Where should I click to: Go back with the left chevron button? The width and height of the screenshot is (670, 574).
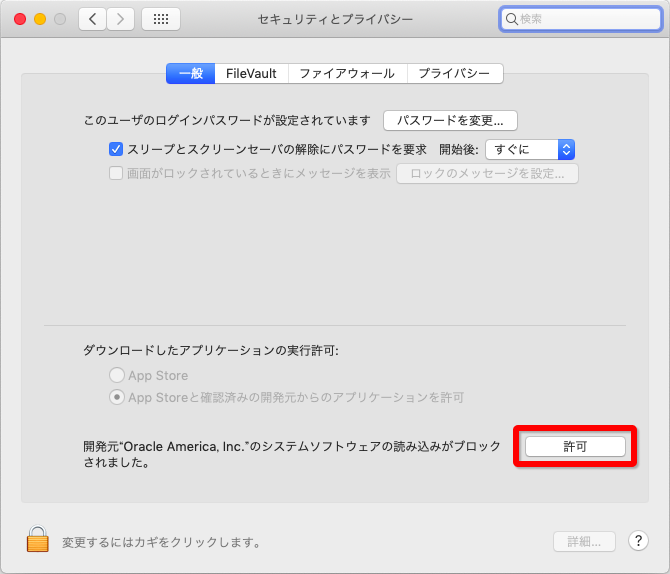click(x=92, y=19)
